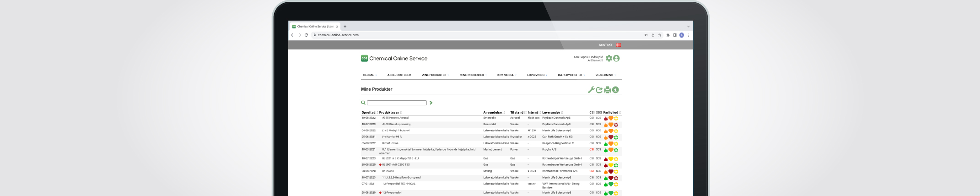The height and width of the screenshot is (196, 980).
Task: Expand the Mine Produkter dropdown menu
Action: pyautogui.click(x=435, y=75)
